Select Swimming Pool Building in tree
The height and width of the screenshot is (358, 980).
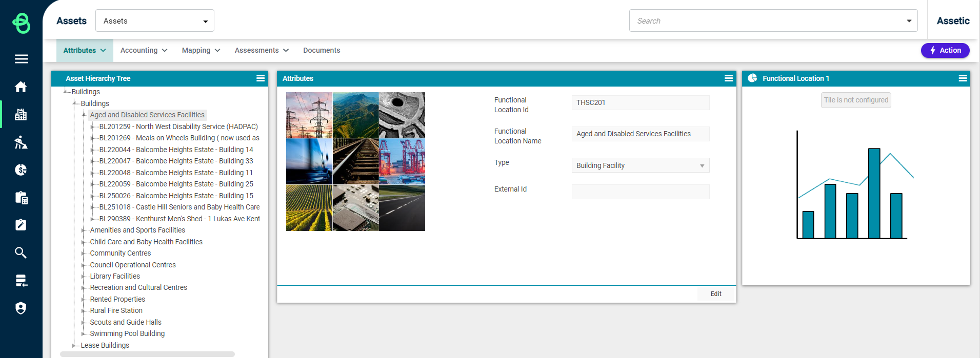(127, 333)
